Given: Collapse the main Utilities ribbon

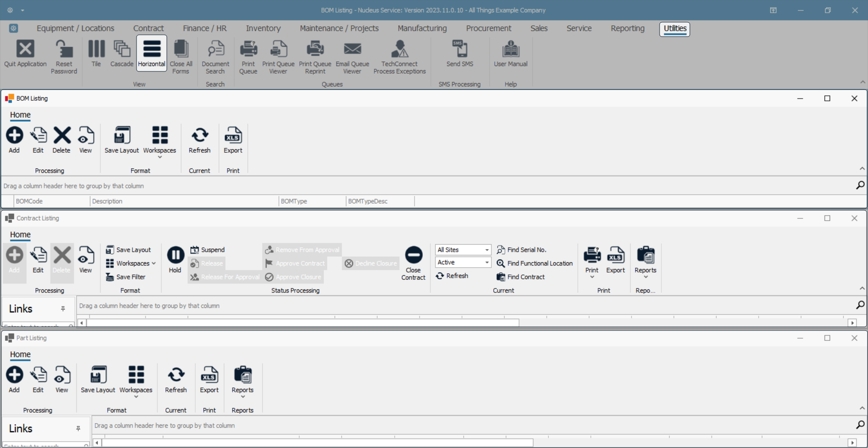Looking at the screenshot, I should point(863,82).
